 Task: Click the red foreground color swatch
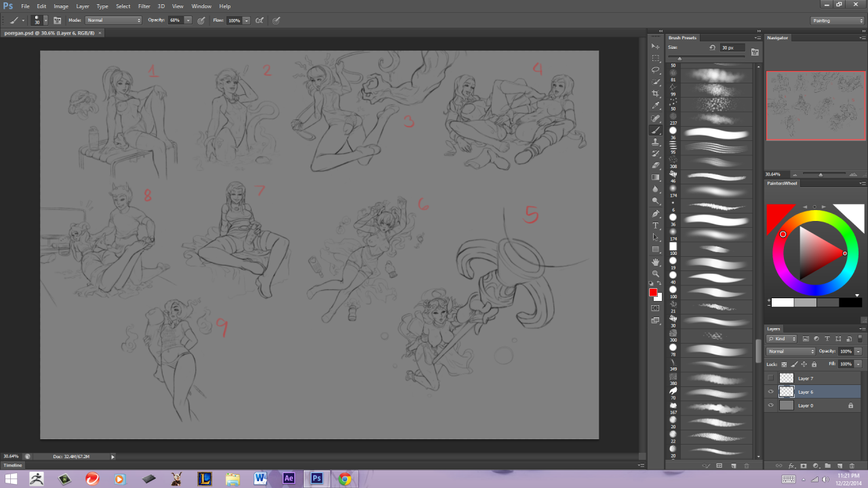tap(652, 292)
